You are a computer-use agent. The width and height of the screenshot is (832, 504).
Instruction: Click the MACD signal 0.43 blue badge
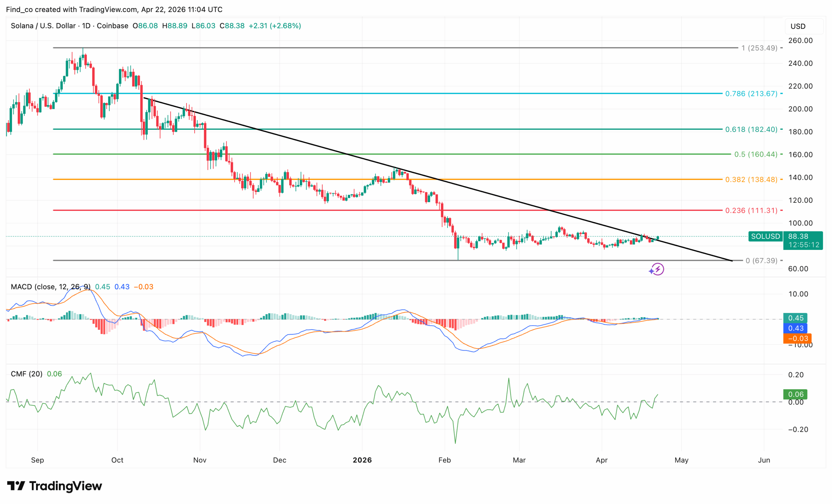(796, 328)
